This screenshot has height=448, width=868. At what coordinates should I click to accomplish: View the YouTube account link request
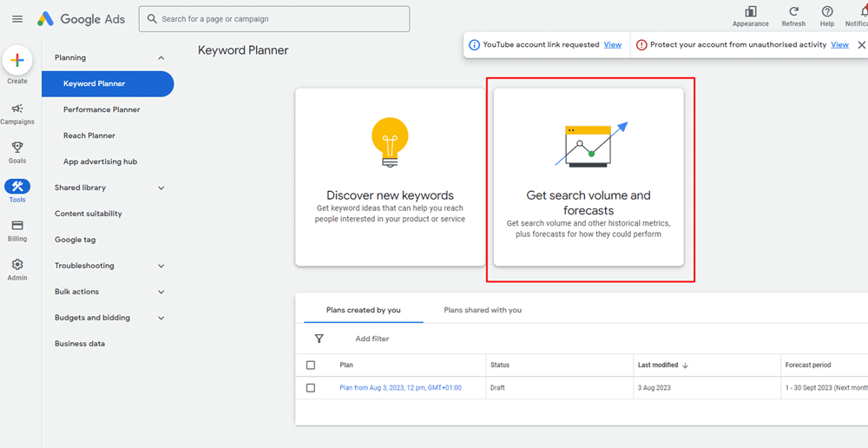pos(612,45)
